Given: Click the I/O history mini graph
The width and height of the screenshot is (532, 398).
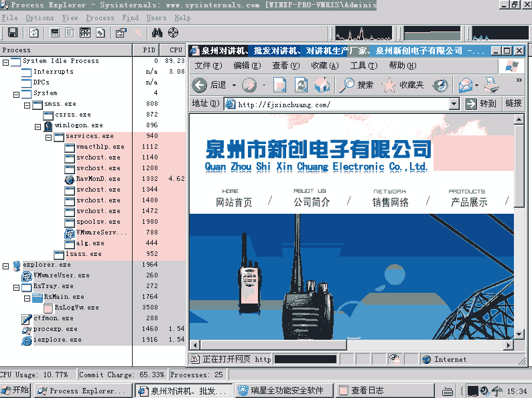Looking at the screenshot, I should pos(500,34).
